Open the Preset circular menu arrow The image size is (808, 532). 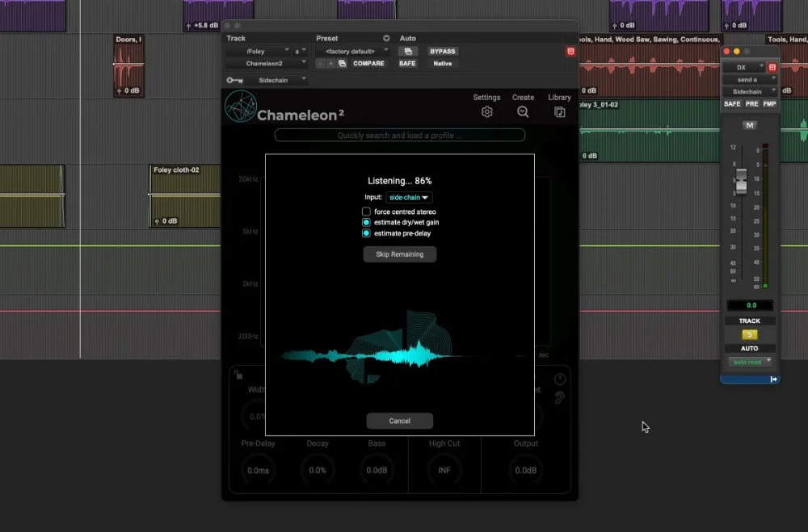coord(386,38)
